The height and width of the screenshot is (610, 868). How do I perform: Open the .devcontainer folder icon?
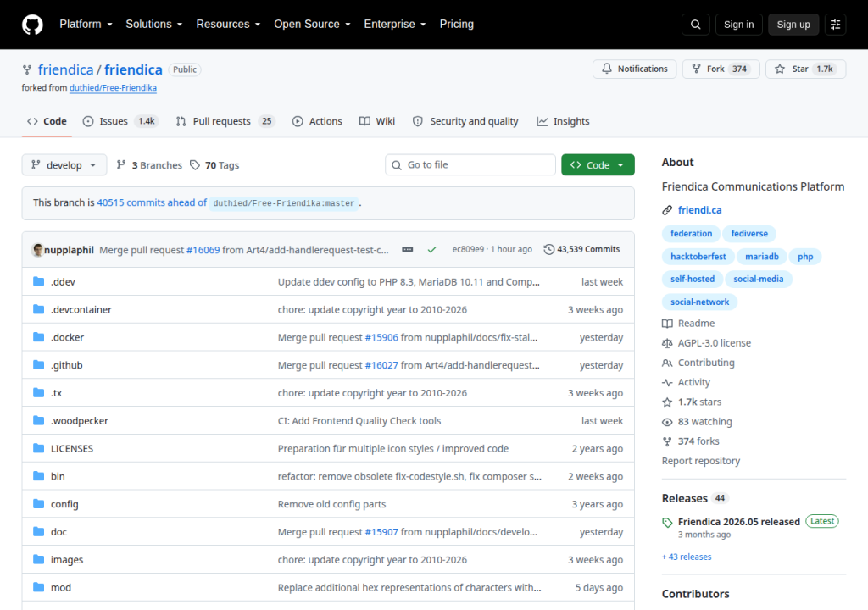(x=38, y=309)
